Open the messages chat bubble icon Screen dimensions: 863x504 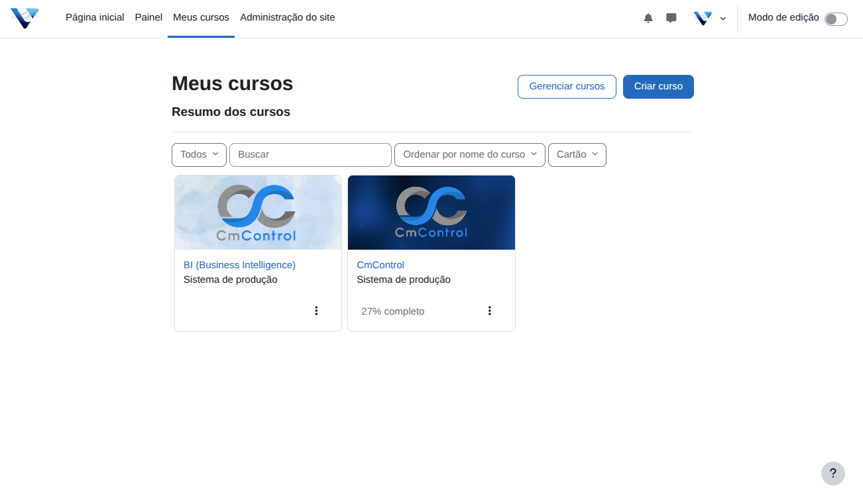tap(671, 19)
